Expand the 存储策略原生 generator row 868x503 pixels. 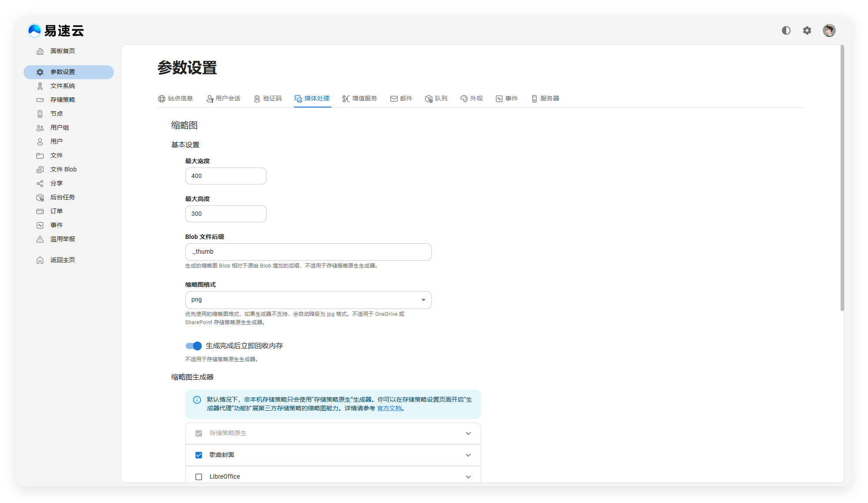click(x=468, y=433)
